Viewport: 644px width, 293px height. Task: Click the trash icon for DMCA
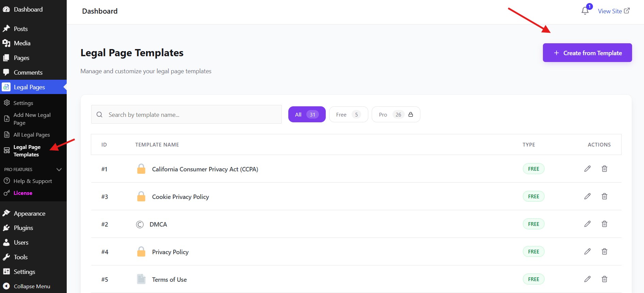(605, 224)
